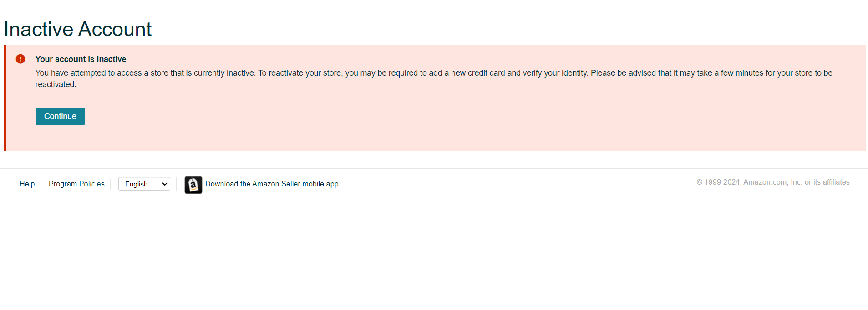This screenshot has height=310, width=868.
Task: Click the word Account in the page heading
Action: coord(115,29)
